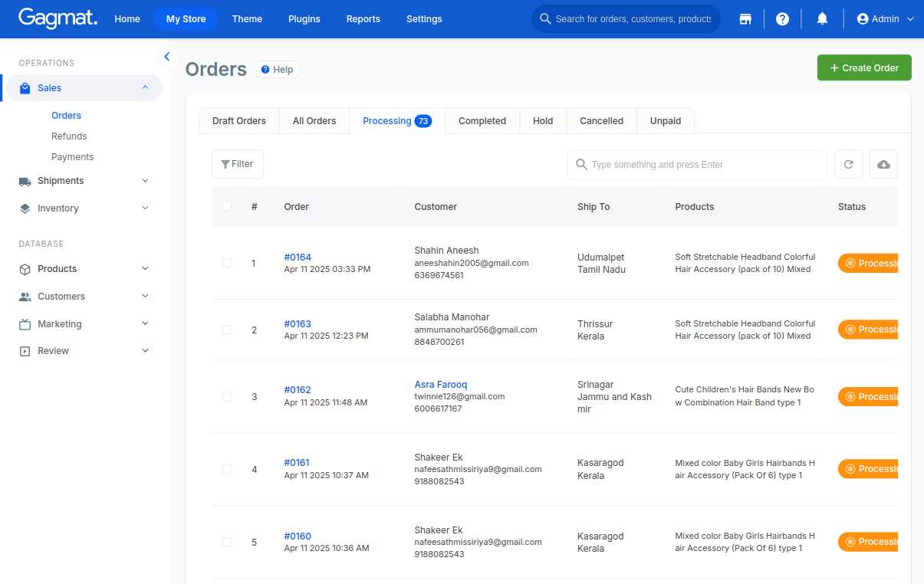This screenshot has height=584, width=924.
Task: Click the cloud download export icon
Action: pyautogui.click(x=883, y=165)
